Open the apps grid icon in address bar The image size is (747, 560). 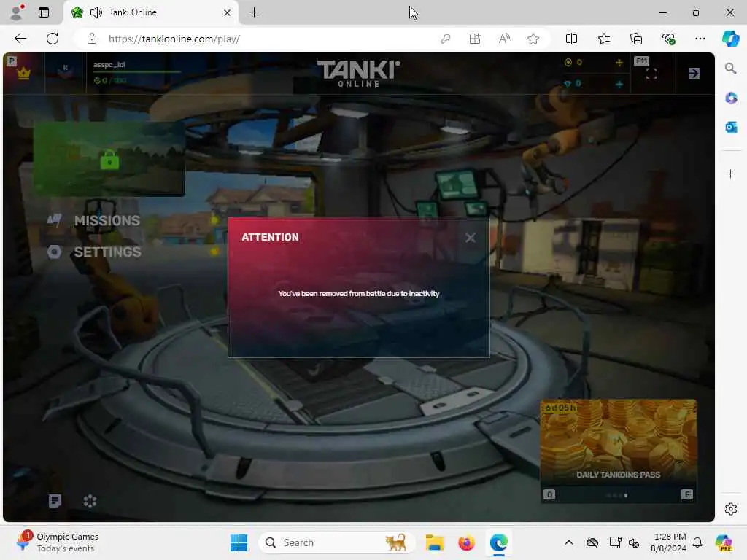point(474,39)
